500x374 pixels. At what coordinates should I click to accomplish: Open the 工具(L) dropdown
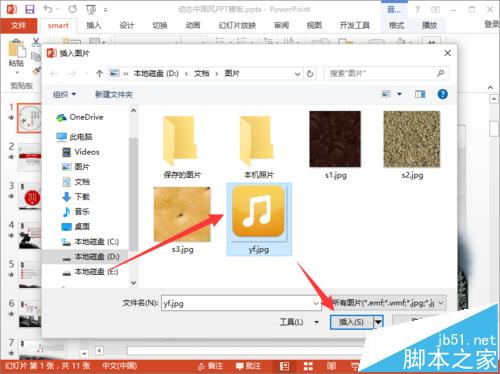tap(300, 322)
